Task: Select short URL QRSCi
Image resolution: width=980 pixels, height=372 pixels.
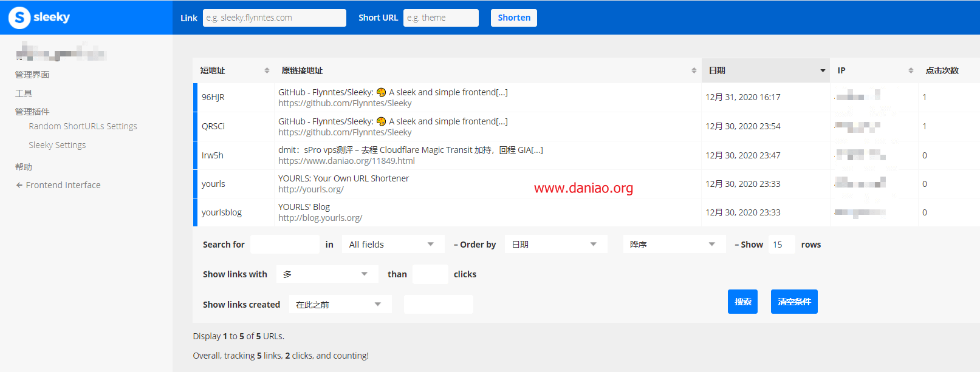Action: pyautogui.click(x=213, y=126)
